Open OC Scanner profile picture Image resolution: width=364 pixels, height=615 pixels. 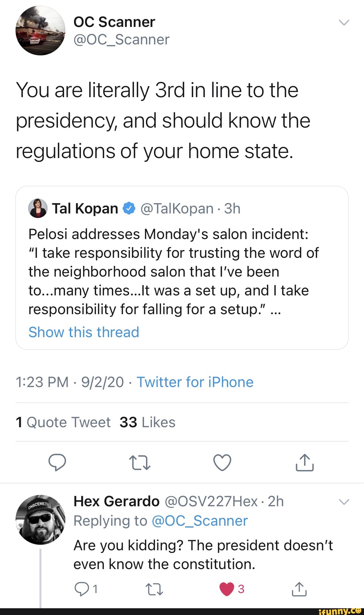(40, 30)
